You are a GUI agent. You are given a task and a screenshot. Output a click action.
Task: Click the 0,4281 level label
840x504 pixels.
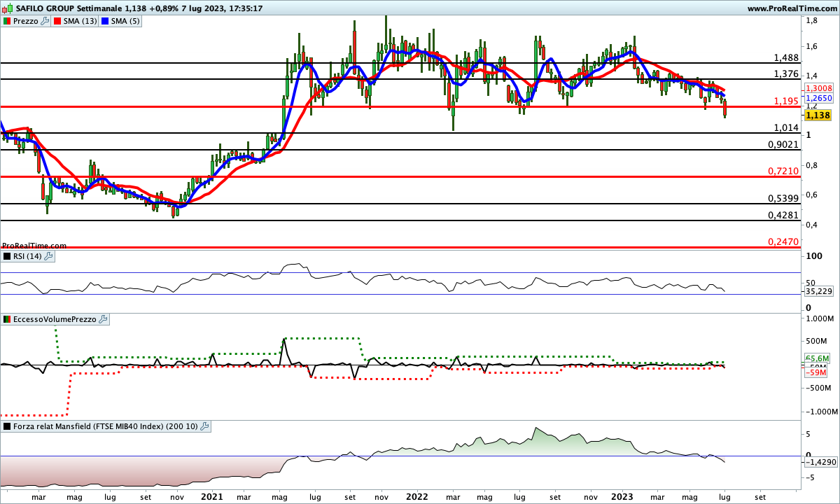(x=783, y=216)
